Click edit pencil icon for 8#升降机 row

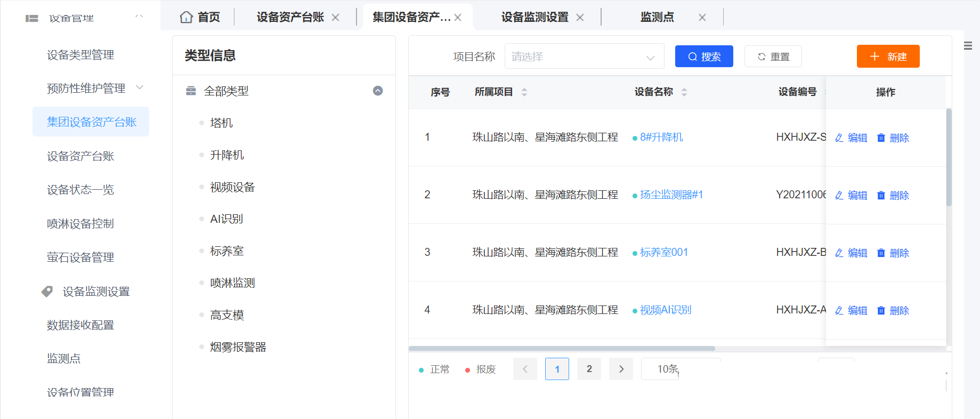click(839, 138)
